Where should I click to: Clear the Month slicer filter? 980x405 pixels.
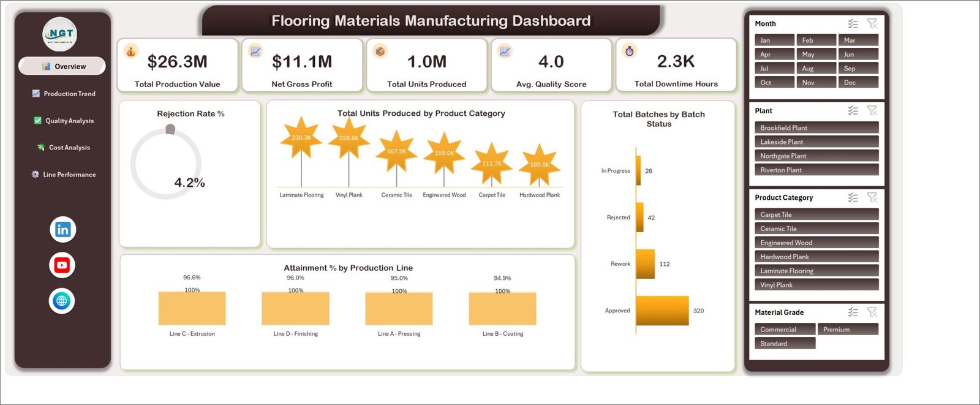click(872, 24)
